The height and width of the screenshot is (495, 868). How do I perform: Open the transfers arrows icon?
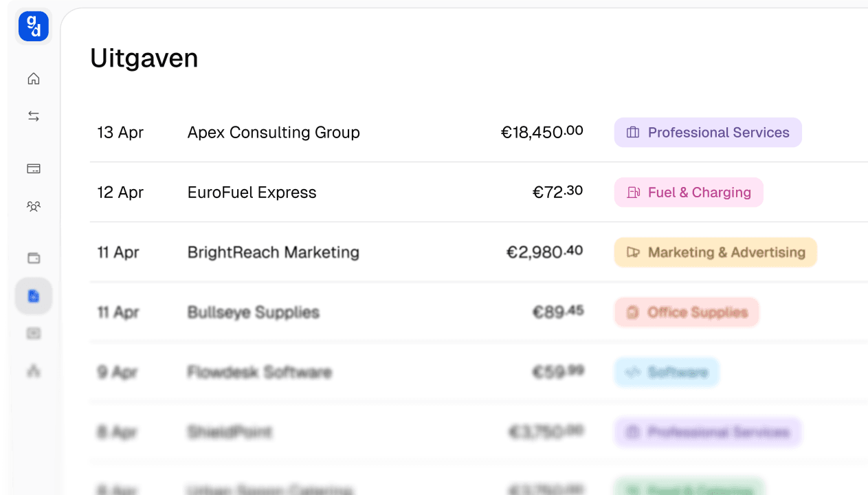click(34, 116)
